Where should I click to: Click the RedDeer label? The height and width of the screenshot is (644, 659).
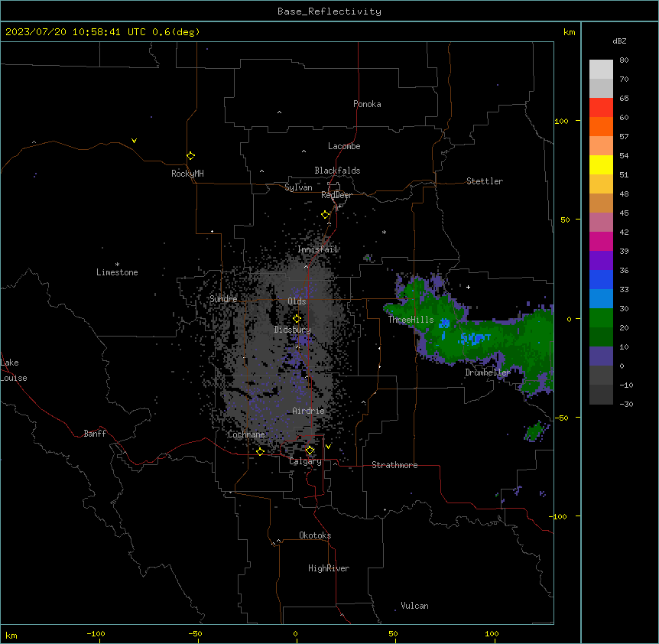(336, 195)
